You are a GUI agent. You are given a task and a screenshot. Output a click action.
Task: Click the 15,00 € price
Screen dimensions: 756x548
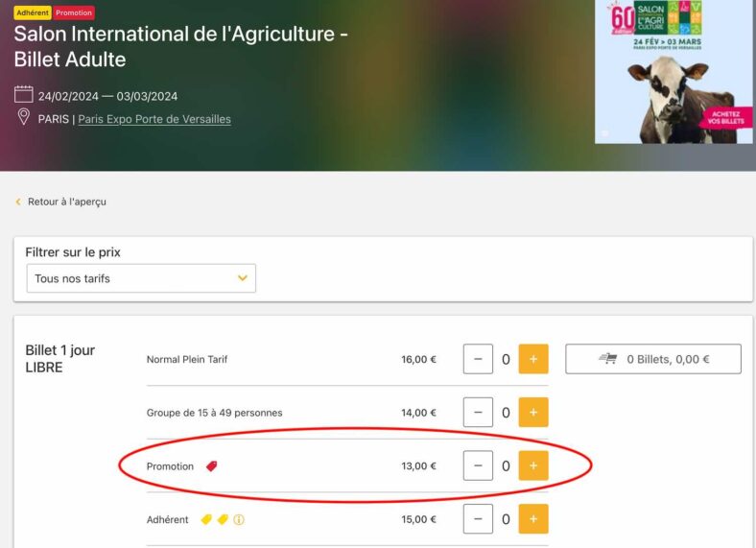[418, 519]
